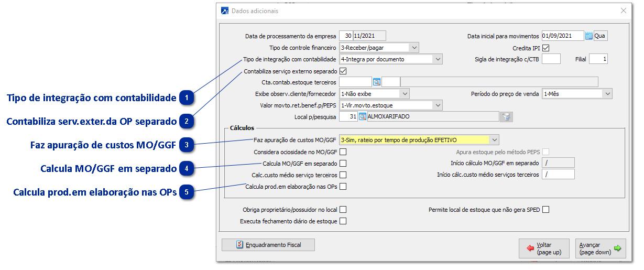Click Avançar (page down) button
644x270 pixels.
pos(601,249)
